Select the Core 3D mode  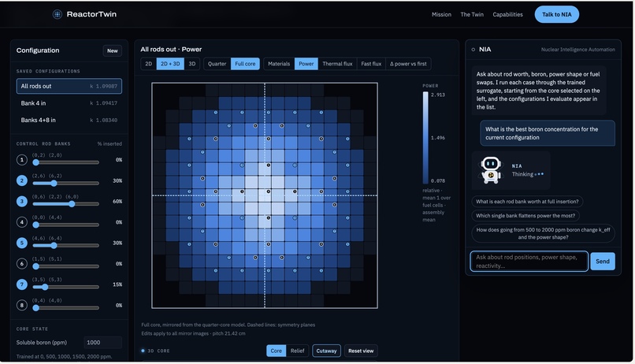(x=277, y=351)
